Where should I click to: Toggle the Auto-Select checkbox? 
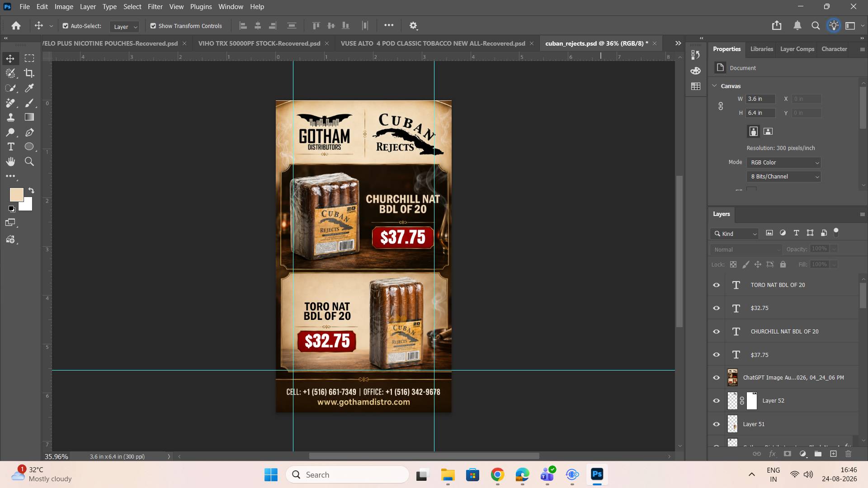point(66,26)
